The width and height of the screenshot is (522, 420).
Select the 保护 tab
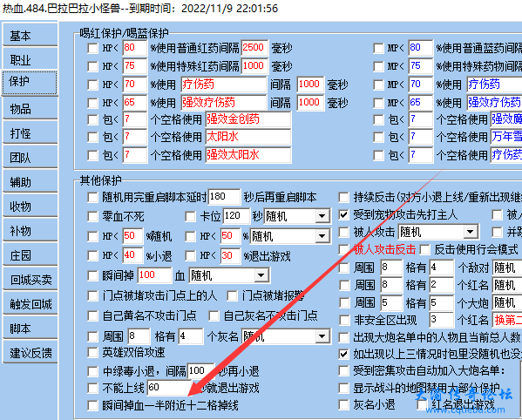coord(30,83)
